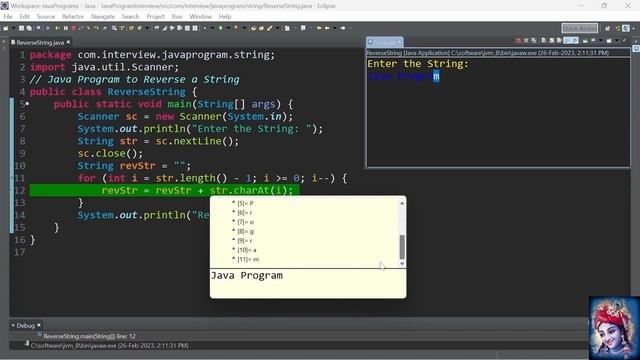
Task: Click the Quick Access search field
Action: pos(580,28)
